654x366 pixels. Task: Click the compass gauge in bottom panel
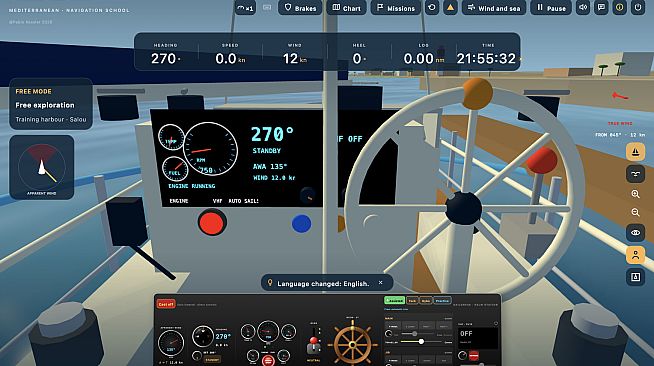pos(203,336)
